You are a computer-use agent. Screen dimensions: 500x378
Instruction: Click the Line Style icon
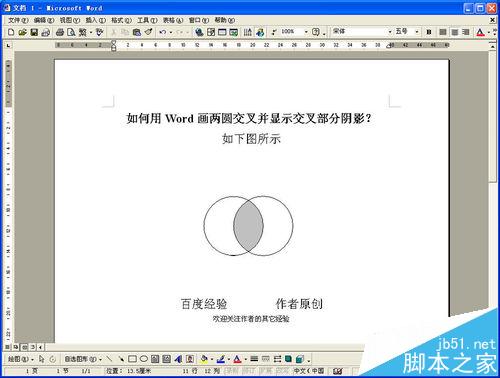pyautogui.click(x=254, y=359)
